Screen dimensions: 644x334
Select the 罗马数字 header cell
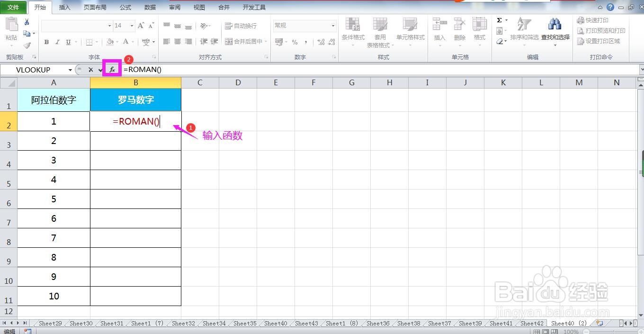pyautogui.click(x=135, y=100)
